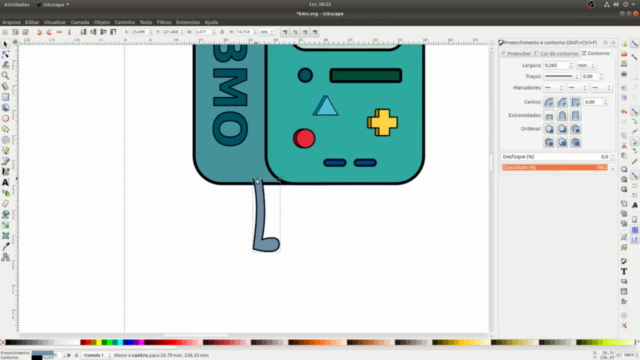Open the Arquivo menu
The width and height of the screenshot is (640, 360).
pyautogui.click(x=11, y=22)
